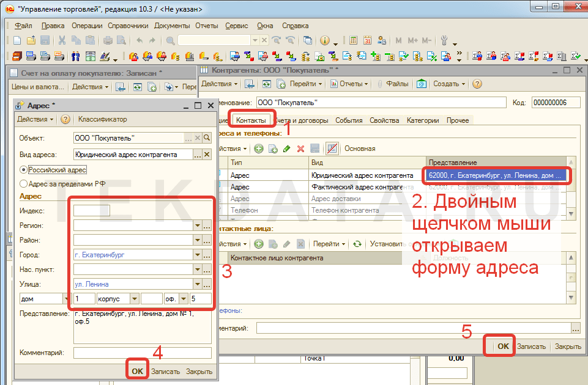
Task: Click the windows list icon in main toolbar
Action: (308, 40)
